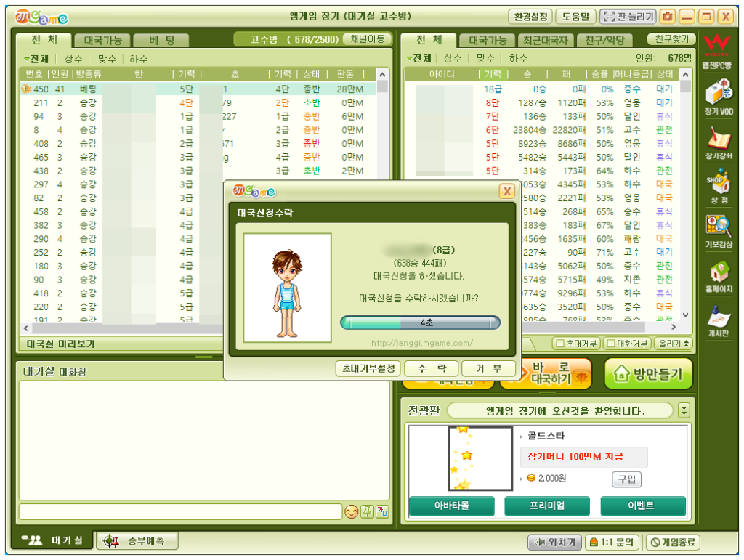Open the 장기 VOD sidebar icon
744x560 pixels.
719,97
